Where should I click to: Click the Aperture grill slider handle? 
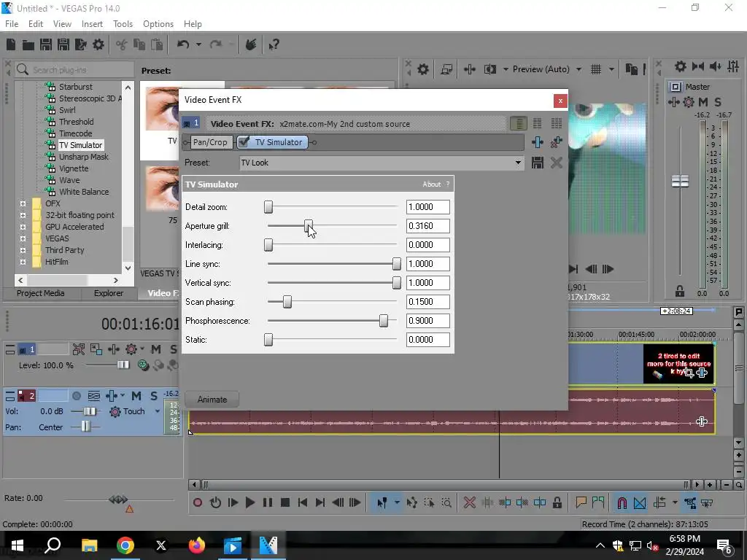click(x=309, y=226)
